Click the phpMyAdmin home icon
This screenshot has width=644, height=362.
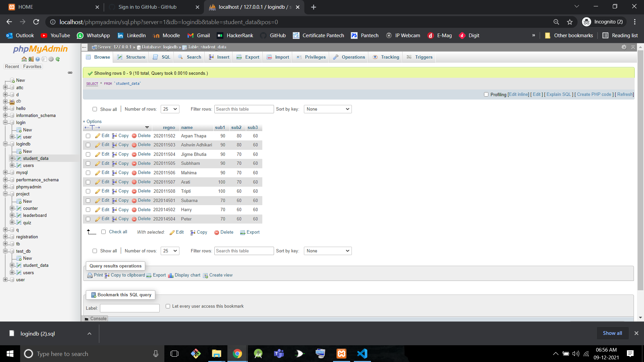point(24,59)
